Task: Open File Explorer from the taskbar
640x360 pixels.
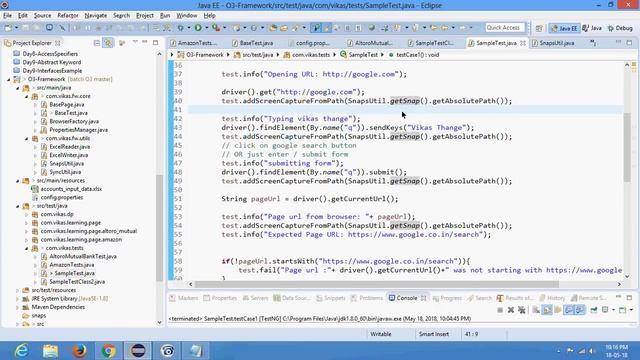Action: tap(50, 351)
